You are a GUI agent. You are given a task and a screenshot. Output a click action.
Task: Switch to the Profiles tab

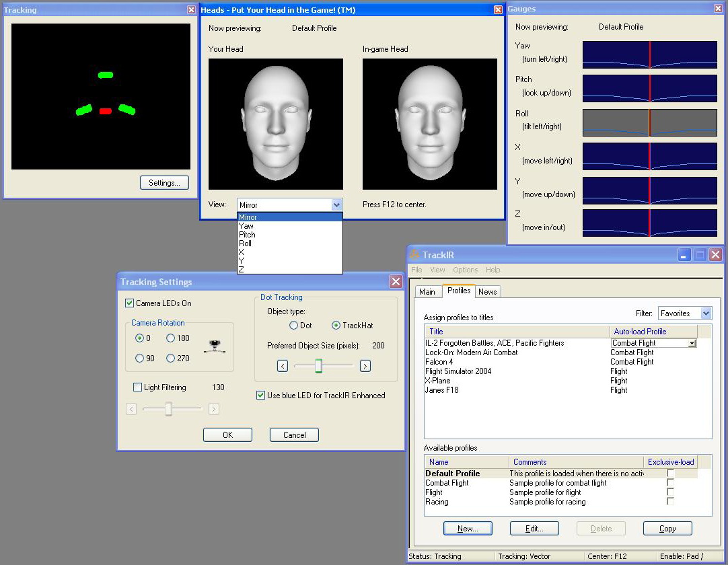coord(459,291)
